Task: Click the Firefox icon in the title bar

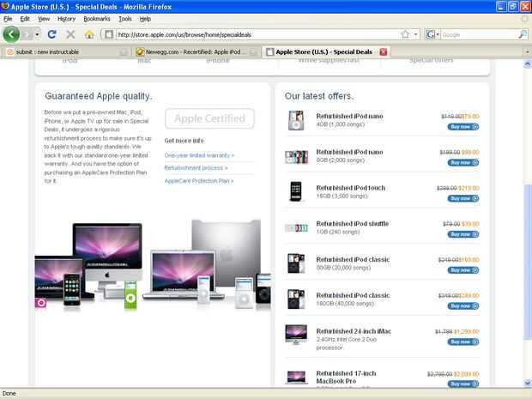Action: (x=5, y=7)
